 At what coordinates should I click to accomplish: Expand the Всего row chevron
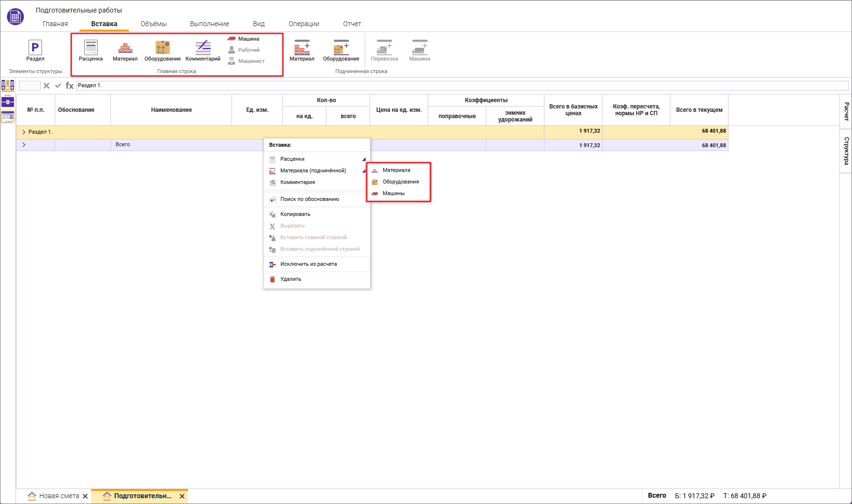click(x=24, y=145)
